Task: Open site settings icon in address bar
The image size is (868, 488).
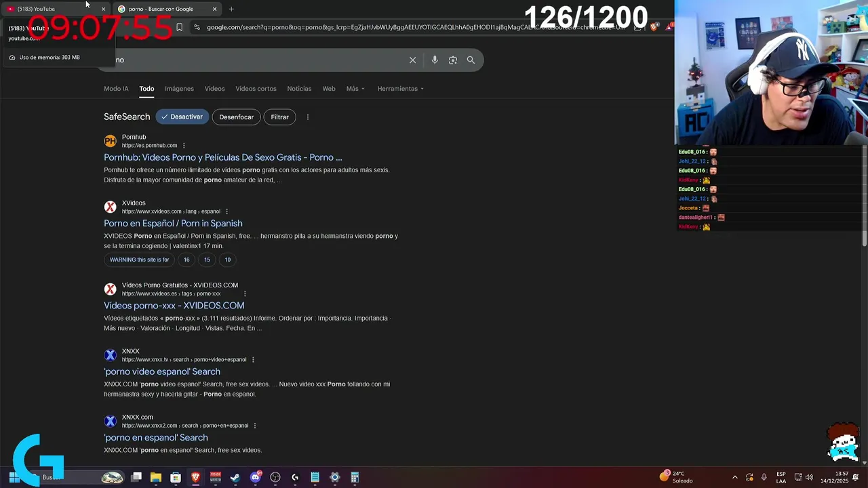Action: pos(197,27)
